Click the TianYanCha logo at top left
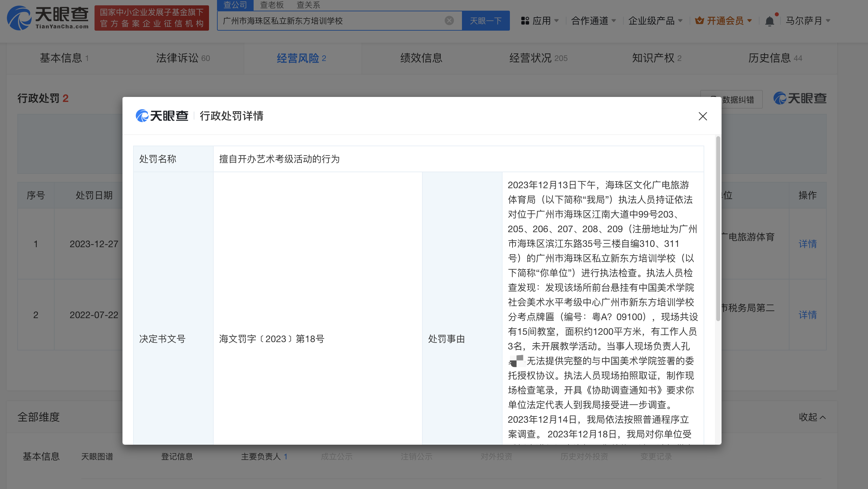Screen dimensions: 868x489 [48, 18]
